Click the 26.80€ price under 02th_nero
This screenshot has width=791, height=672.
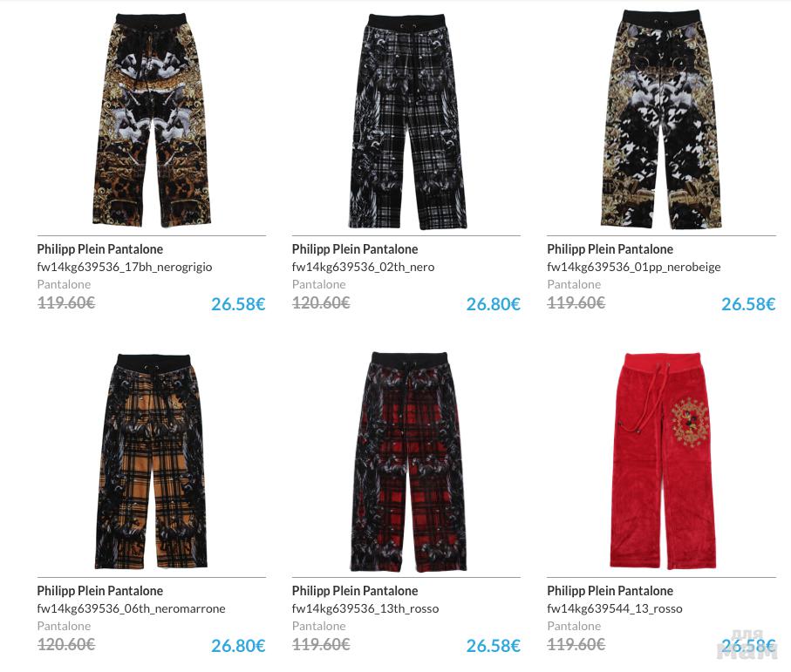(x=493, y=304)
